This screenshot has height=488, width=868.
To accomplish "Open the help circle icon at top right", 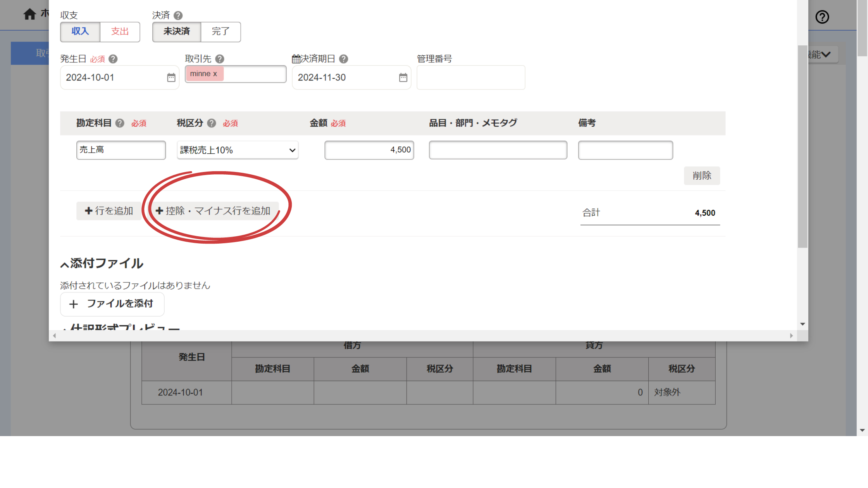I will (822, 17).
